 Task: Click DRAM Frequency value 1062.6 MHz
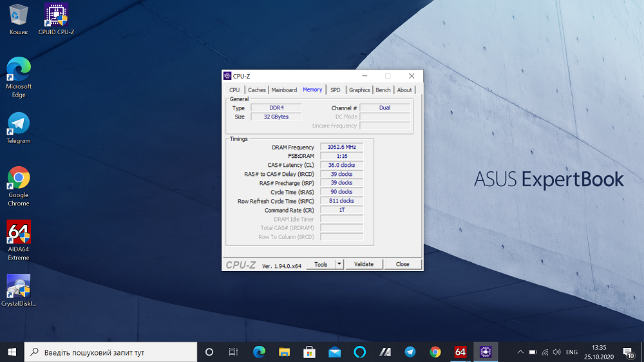pyautogui.click(x=342, y=147)
